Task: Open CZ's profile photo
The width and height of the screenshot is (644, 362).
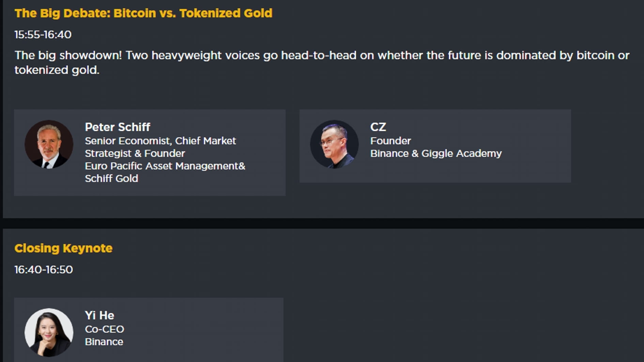Action: 334,144
